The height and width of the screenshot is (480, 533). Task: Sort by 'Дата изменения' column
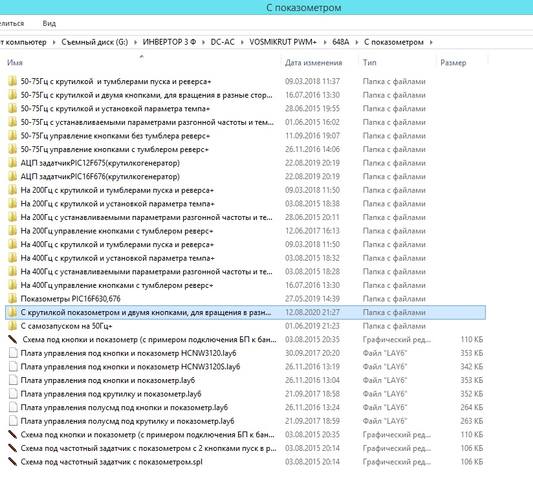click(313, 63)
